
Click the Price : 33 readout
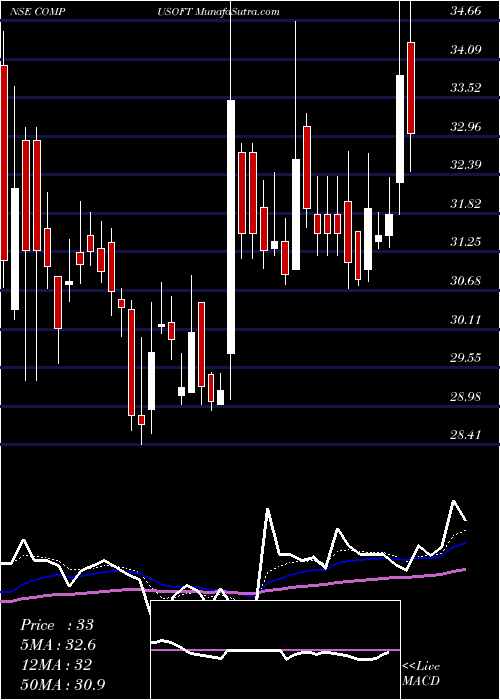57,625
